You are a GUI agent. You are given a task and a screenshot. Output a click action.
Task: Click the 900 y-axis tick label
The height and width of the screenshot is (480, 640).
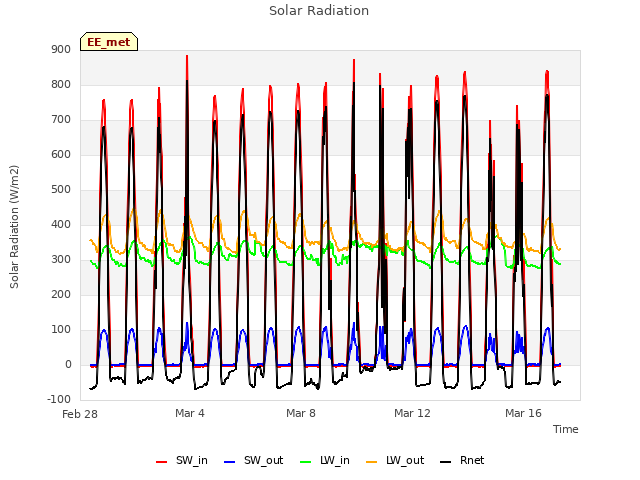pyautogui.click(x=61, y=49)
